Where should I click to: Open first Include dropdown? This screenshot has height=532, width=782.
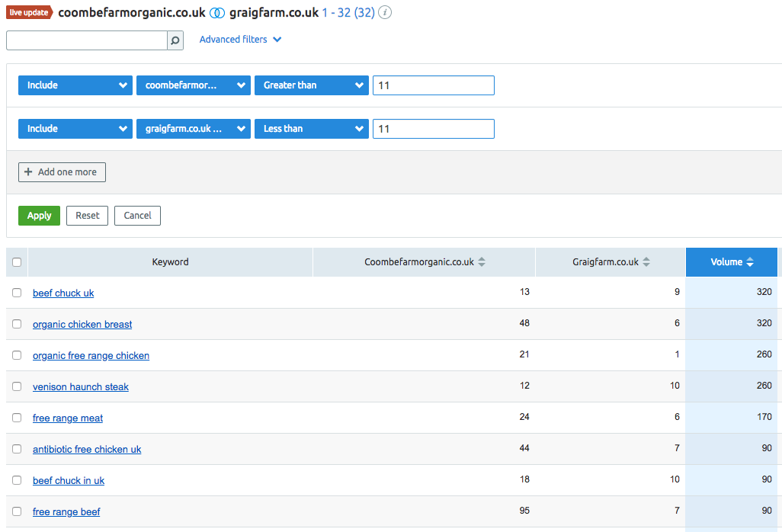coord(75,85)
